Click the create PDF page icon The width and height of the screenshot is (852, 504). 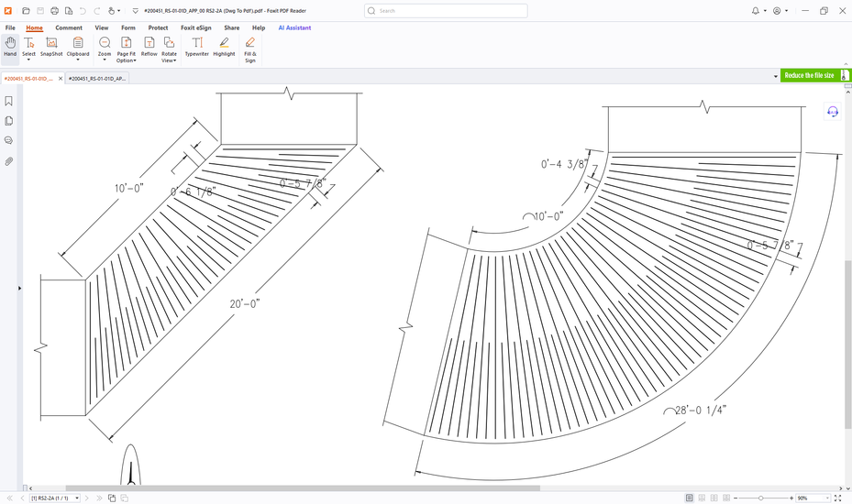click(69, 11)
